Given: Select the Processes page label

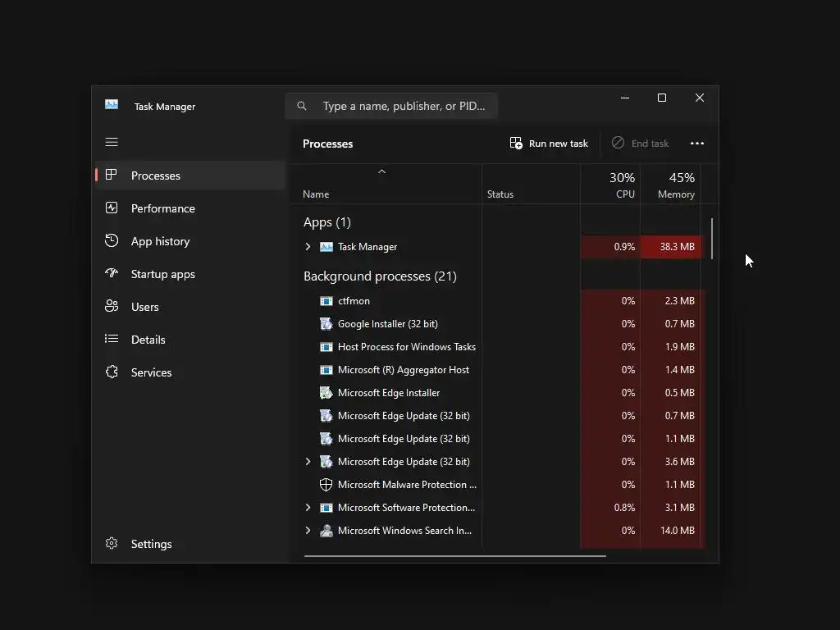Looking at the screenshot, I should [155, 176].
